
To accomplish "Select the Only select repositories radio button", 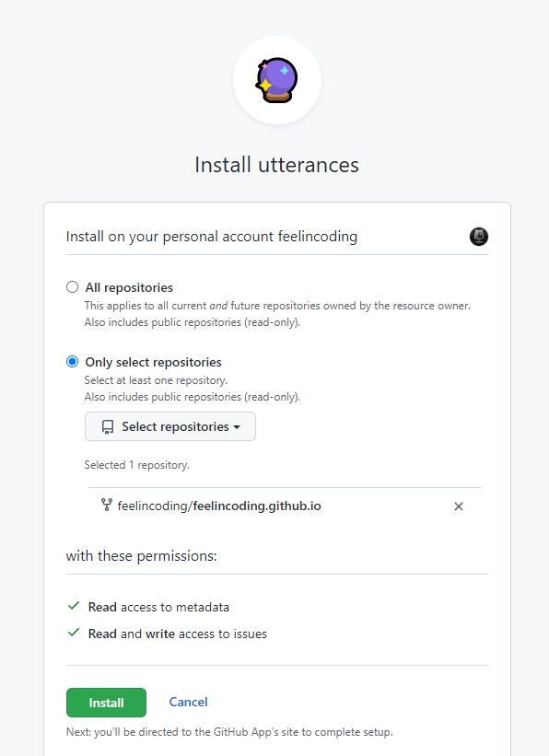I will click(x=73, y=362).
